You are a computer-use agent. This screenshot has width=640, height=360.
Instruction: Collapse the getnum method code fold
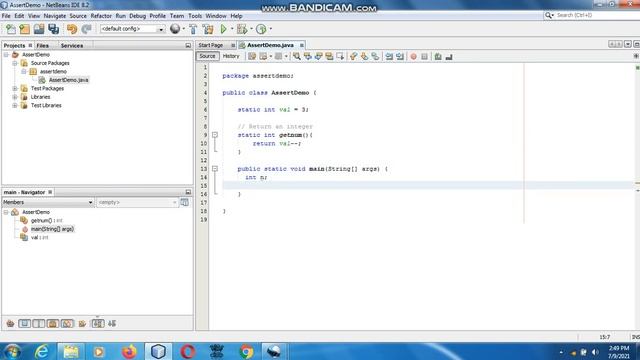[215, 135]
